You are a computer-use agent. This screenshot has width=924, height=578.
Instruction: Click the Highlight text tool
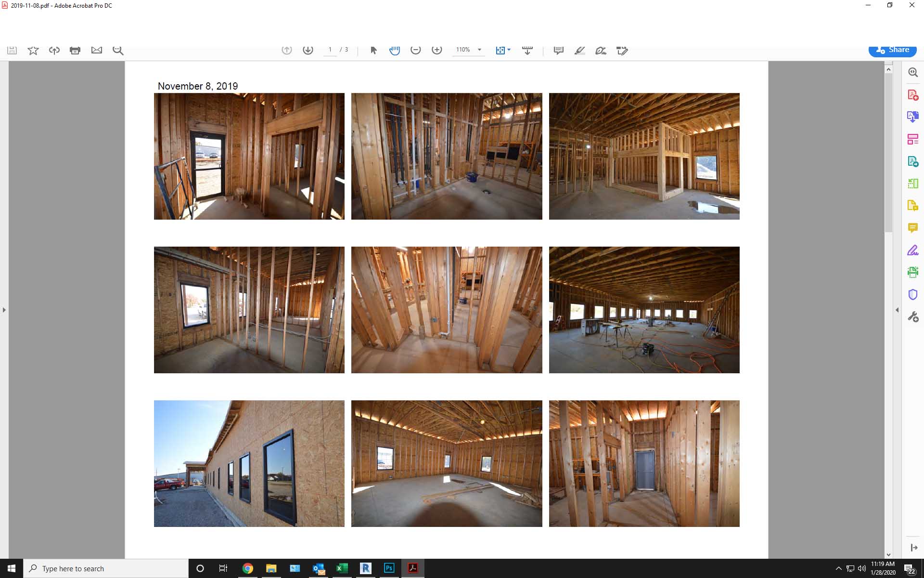pos(580,50)
